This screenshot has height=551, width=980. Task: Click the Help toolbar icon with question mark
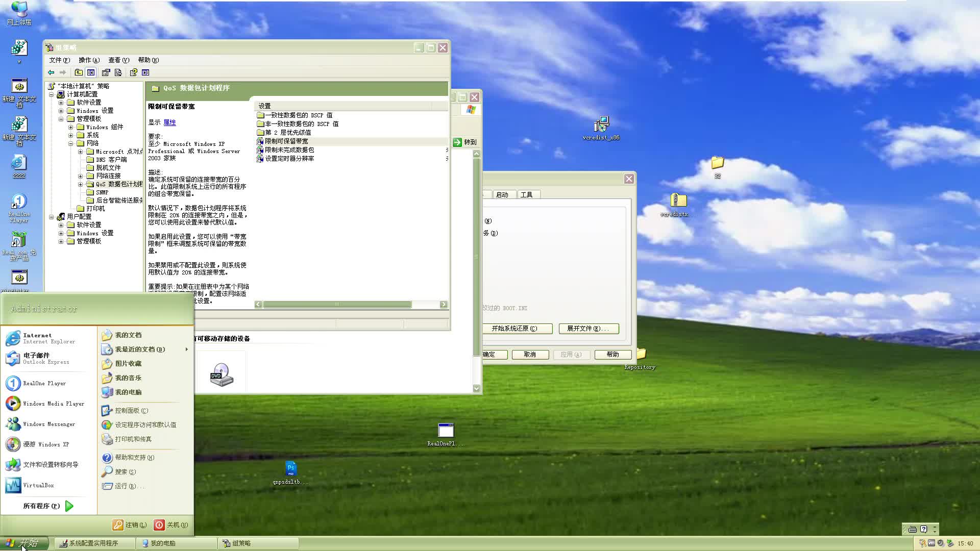point(133,72)
